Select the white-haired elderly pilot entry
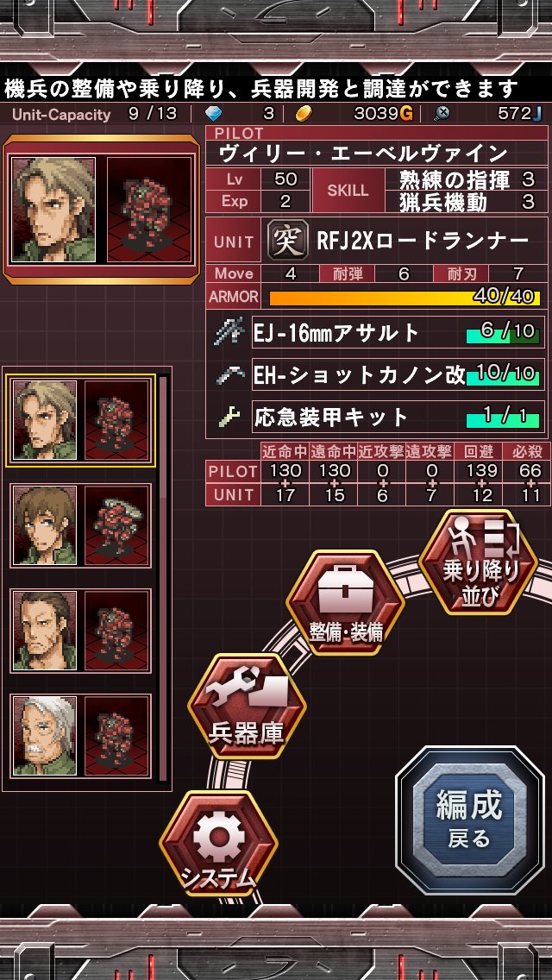Image resolution: width=552 pixels, height=980 pixels. click(x=80, y=736)
